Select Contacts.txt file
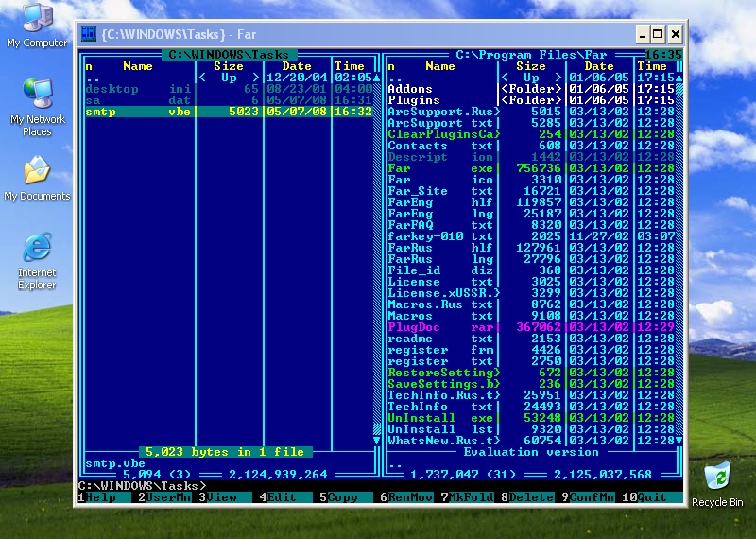The width and height of the screenshot is (756, 539). click(531, 146)
